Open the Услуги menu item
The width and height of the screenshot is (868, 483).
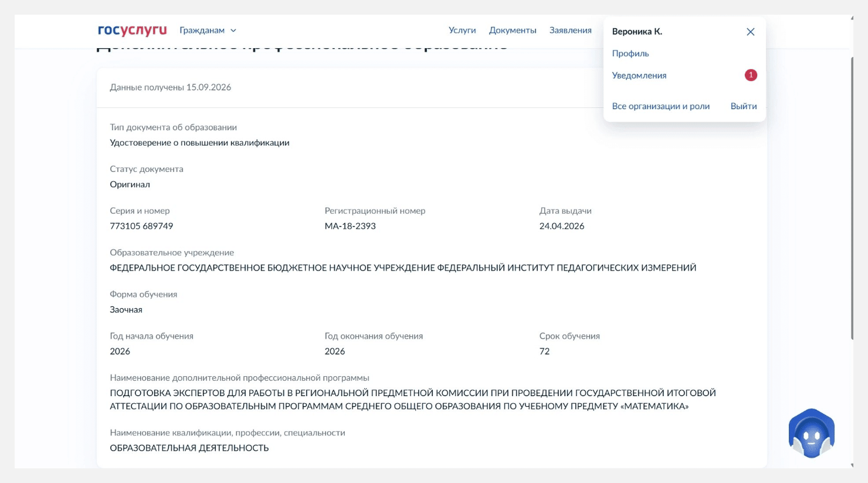[462, 31]
